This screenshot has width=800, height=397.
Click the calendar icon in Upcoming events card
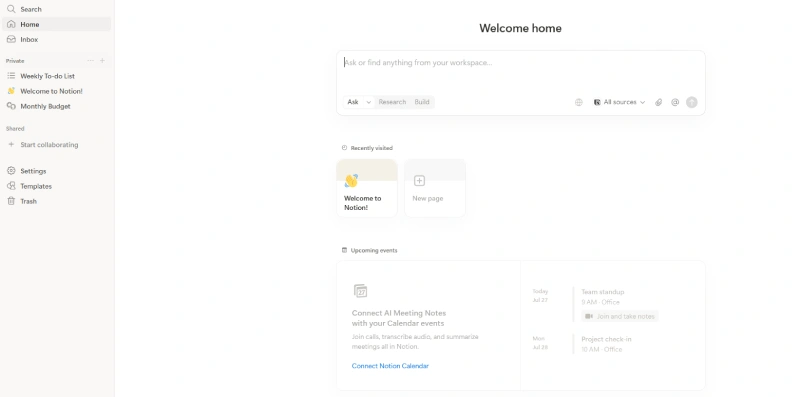coord(360,291)
